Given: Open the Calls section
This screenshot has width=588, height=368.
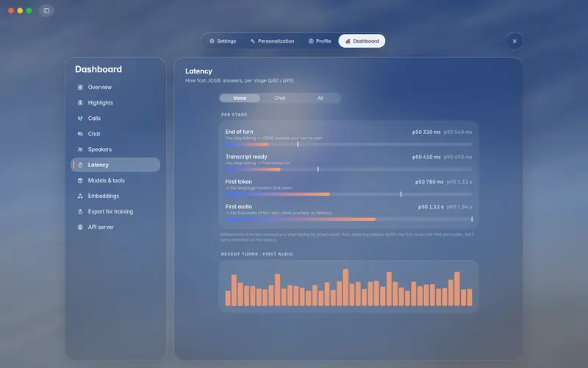Looking at the screenshot, I should coord(115,118).
